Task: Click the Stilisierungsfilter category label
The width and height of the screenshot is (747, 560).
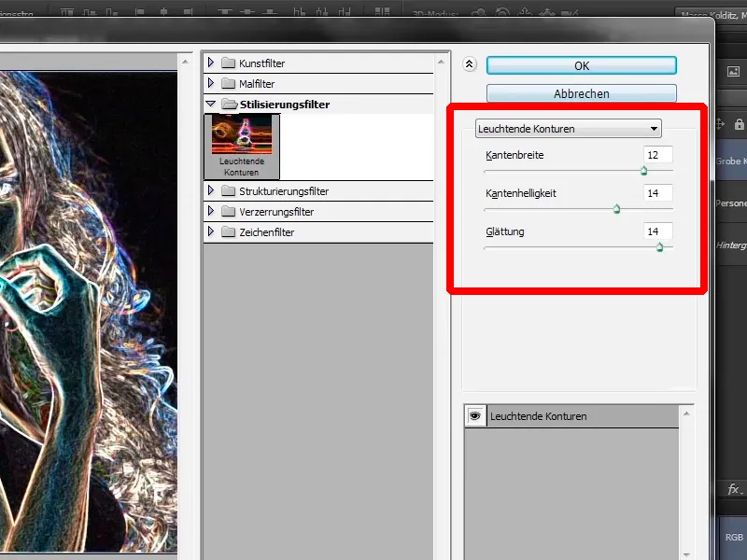Action: coord(285,105)
